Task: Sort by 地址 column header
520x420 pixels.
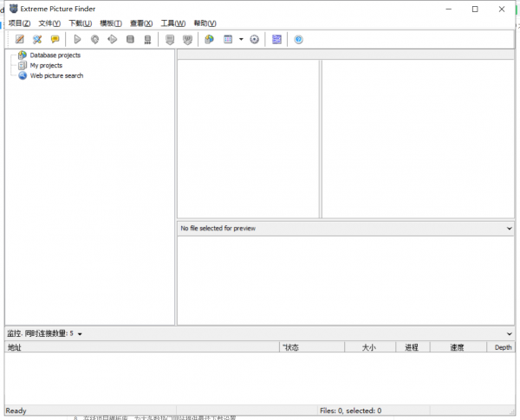Action: [142, 347]
